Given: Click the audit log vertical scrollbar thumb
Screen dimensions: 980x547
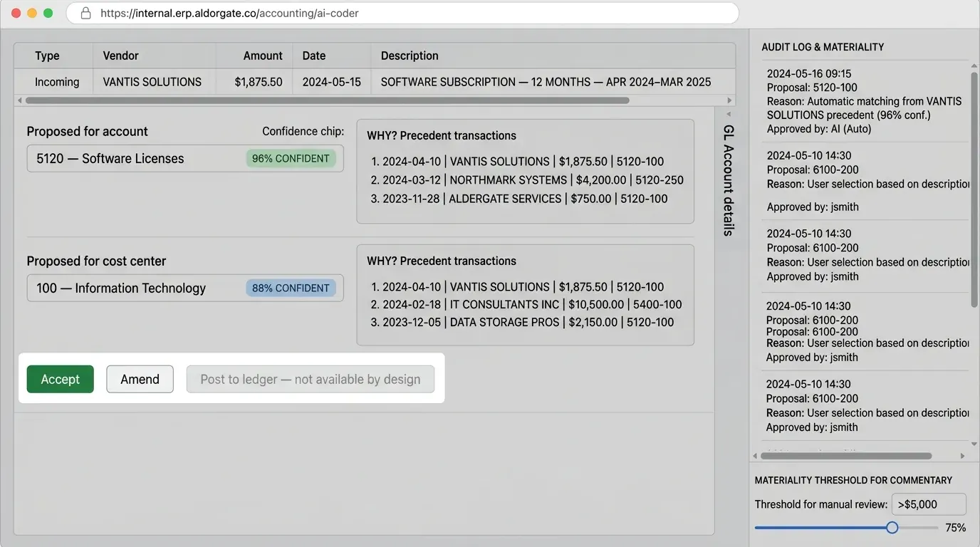Looking at the screenshot, I should (974, 189).
